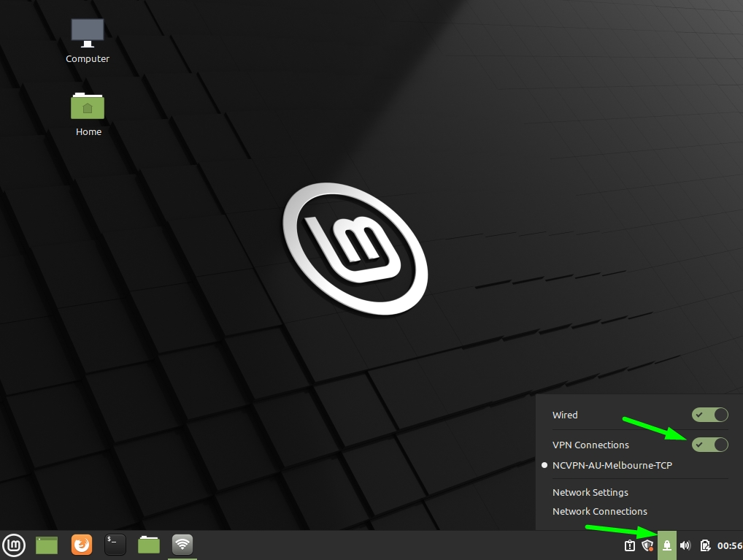Disable the Wired connection toggle
The image size is (743, 560).
pyautogui.click(x=709, y=415)
